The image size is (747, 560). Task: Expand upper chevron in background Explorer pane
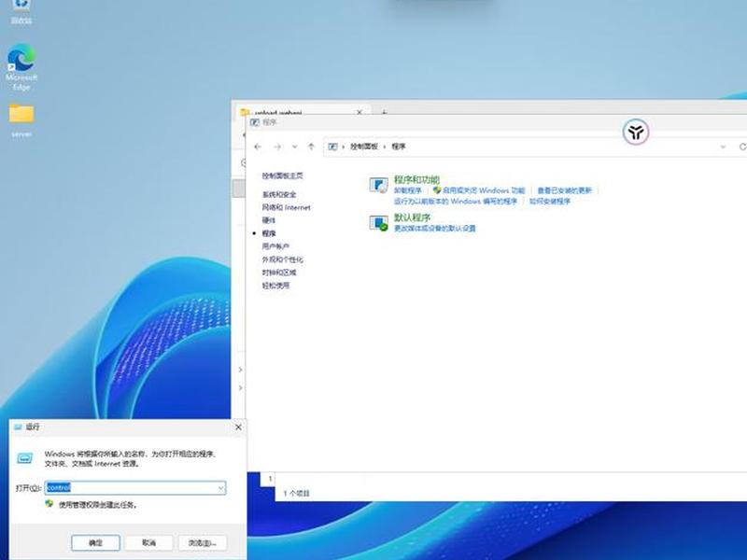[240, 370]
